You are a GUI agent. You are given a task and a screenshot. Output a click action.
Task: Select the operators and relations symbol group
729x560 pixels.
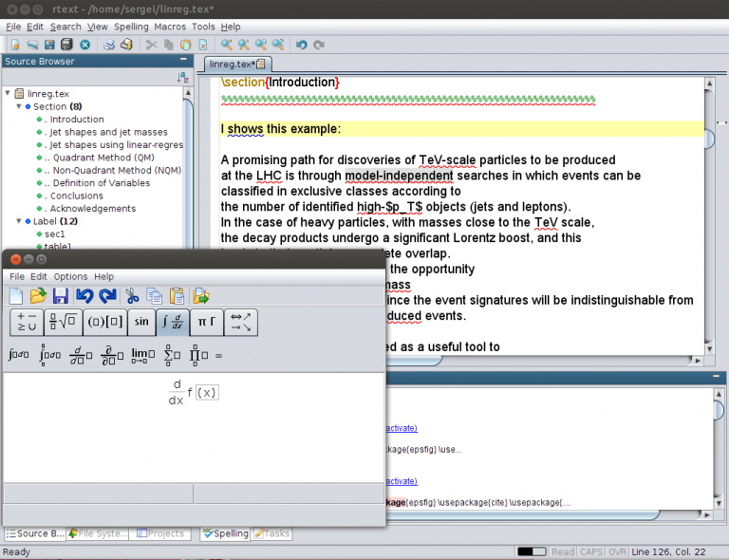tap(27, 322)
